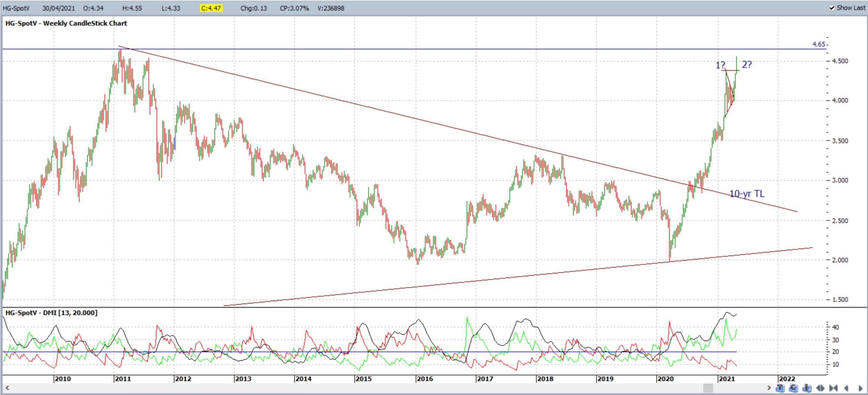Click the '1?' annotation on the chart
Screen dimensions: 868x395
tap(720, 65)
